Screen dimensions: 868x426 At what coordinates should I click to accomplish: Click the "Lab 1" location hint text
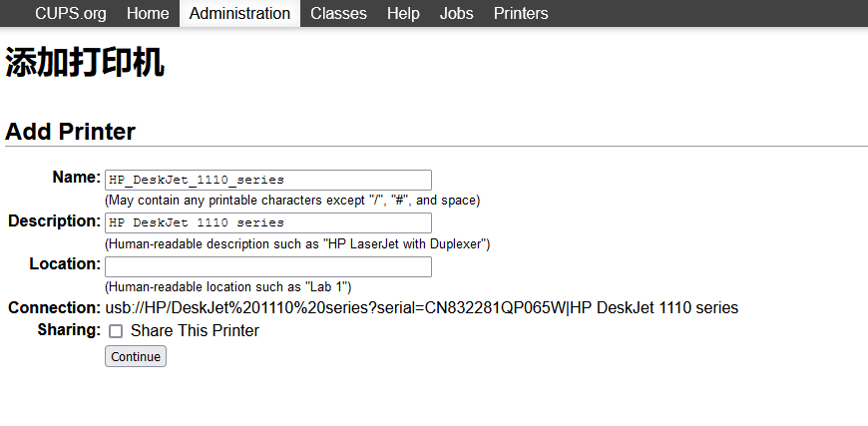pos(227,287)
